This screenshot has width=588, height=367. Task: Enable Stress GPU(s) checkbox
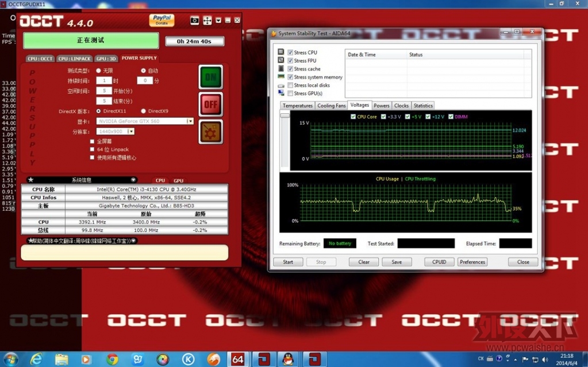coord(290,94)
